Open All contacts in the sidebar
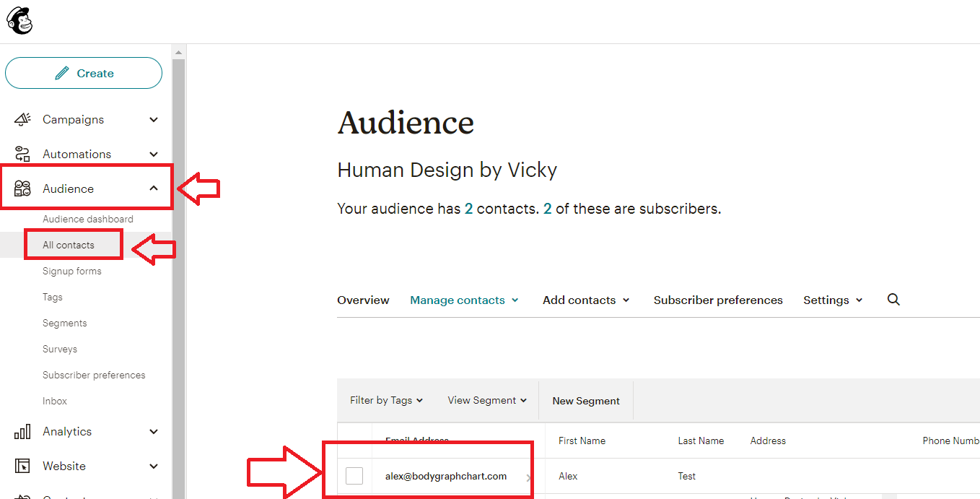The width and height of the screenshot is (980, 499). click(69, 245)
